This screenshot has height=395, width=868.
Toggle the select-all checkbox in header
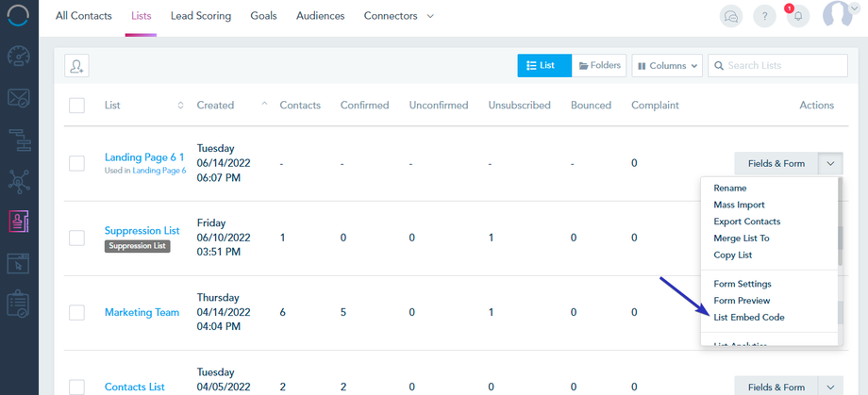[76, 106]
